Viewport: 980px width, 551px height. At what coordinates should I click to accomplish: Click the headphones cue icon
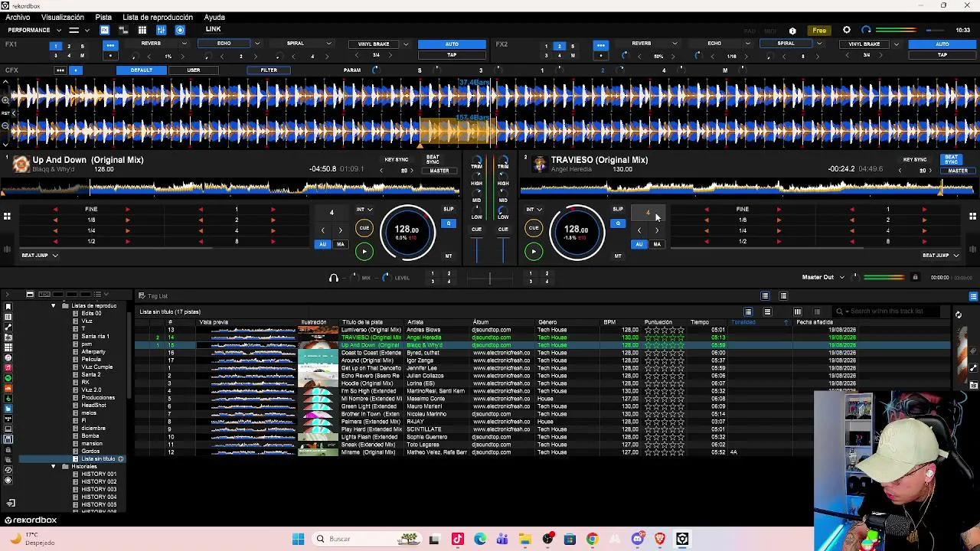[x=333, y=278]
